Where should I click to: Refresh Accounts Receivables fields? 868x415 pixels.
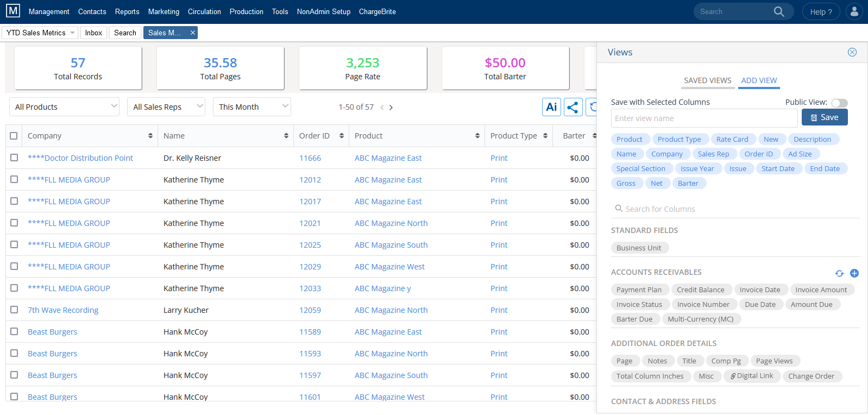(x=839, y=273)
